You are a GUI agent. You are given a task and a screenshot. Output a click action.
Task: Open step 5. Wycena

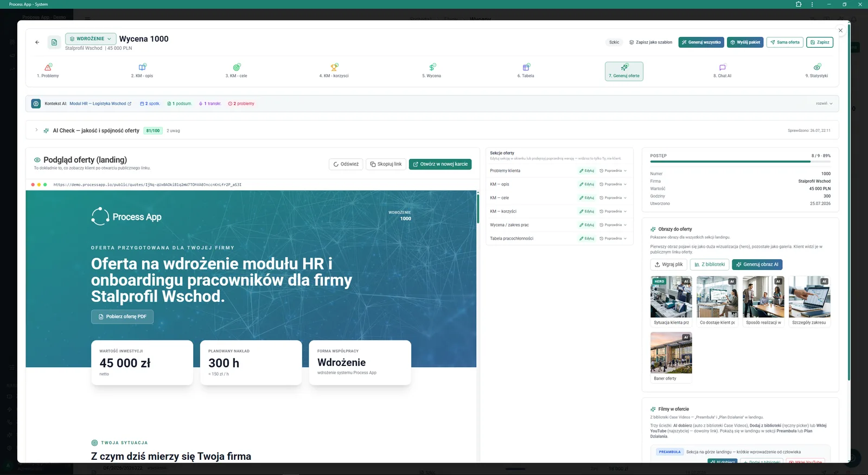click(x=432, y=71)
